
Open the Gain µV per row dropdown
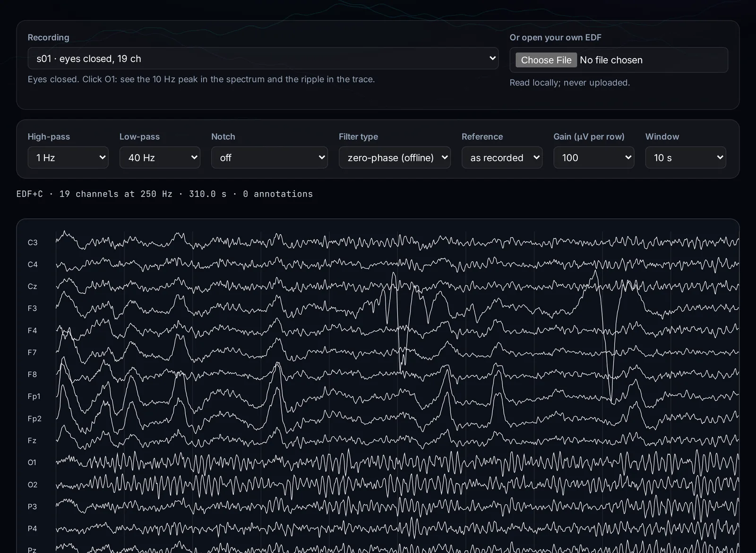(593, 157)
